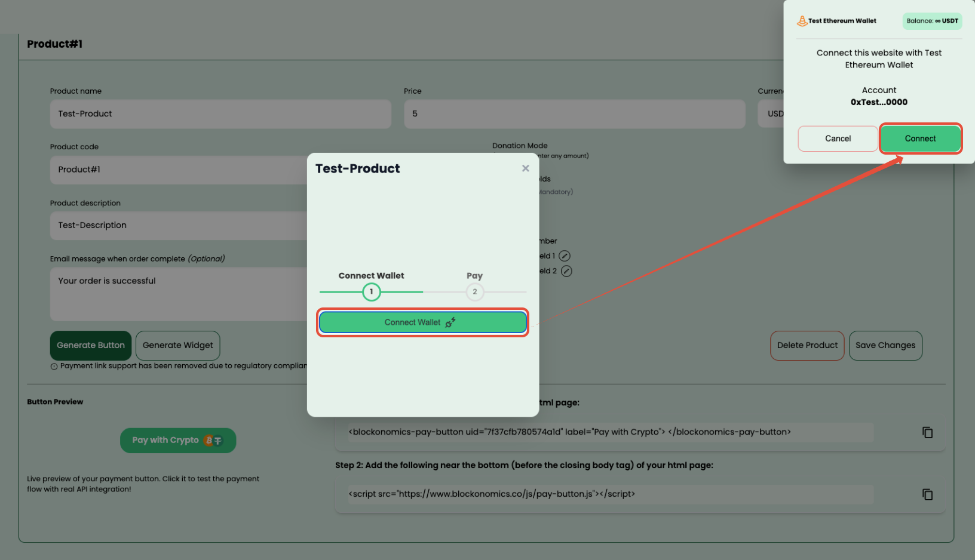
Task: Click the edit pencil for field 1
Action: click(x=565, y=256)
